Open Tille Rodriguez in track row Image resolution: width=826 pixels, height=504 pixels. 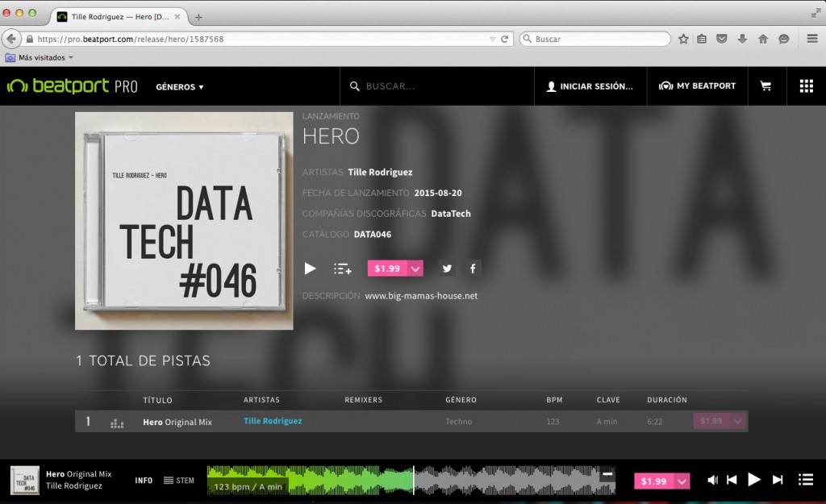pos(273,421)
